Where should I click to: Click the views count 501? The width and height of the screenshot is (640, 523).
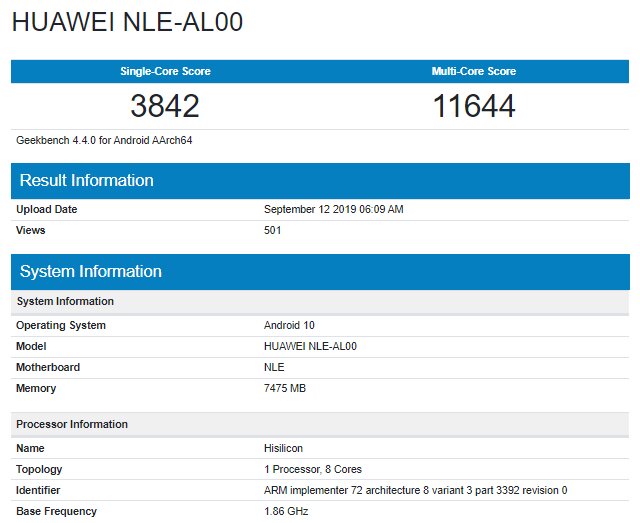(x=273, y=230)
